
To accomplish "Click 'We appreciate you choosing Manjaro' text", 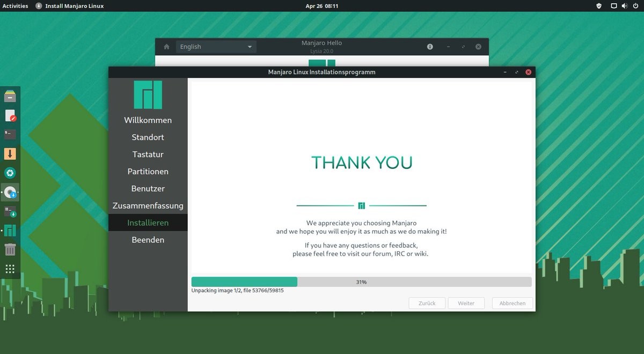I will 361,223.
